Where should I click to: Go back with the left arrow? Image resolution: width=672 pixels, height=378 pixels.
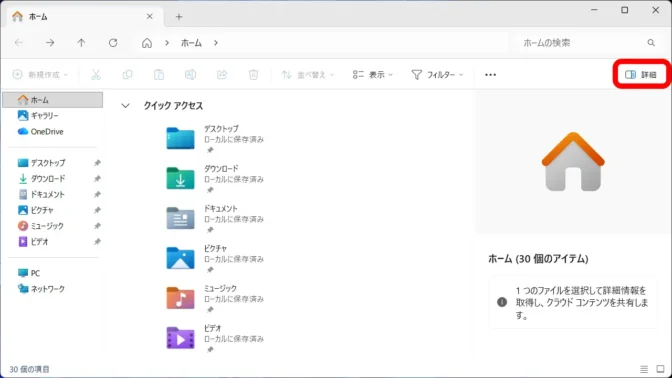(x=18, y=42)
